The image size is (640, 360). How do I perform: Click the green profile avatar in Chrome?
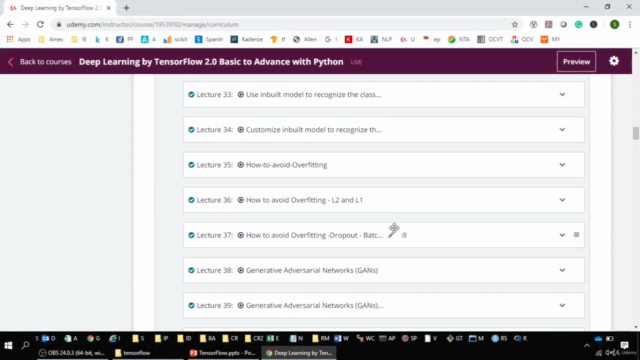pos(614,24)
